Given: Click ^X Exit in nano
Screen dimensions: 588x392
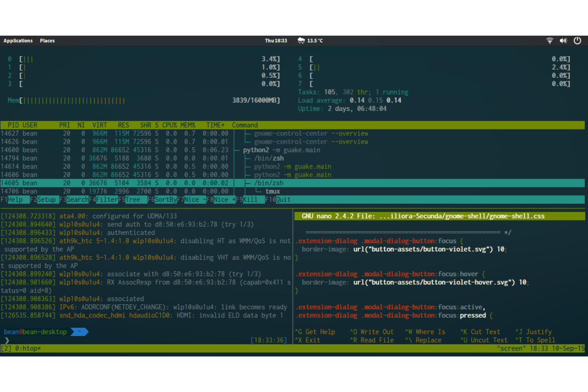Looking at the screenshot, I should [307, 340].
